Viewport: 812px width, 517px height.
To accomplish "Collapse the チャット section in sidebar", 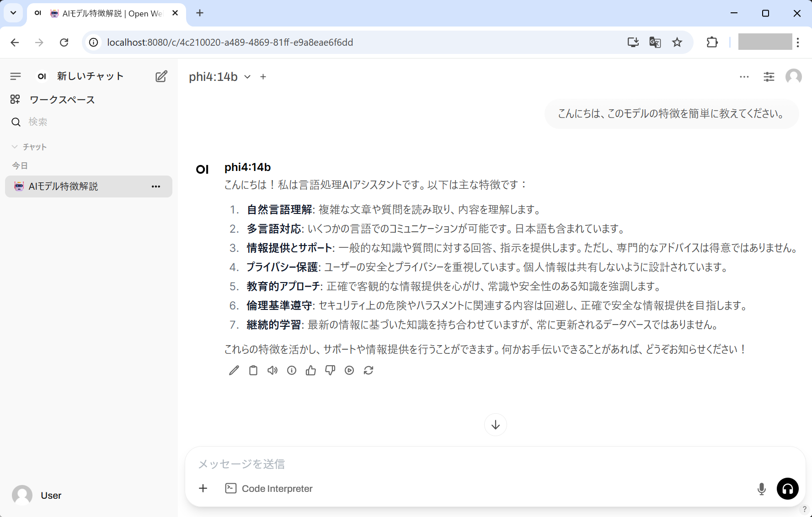I will pos(29,147).
